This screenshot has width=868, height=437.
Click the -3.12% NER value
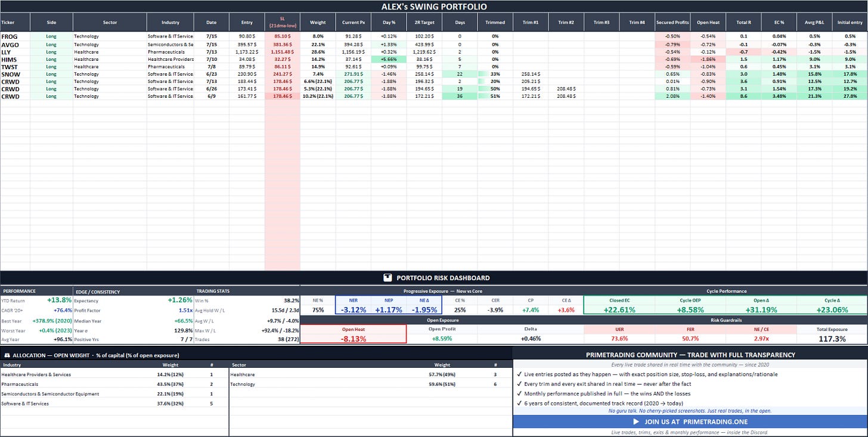(354, 309)
